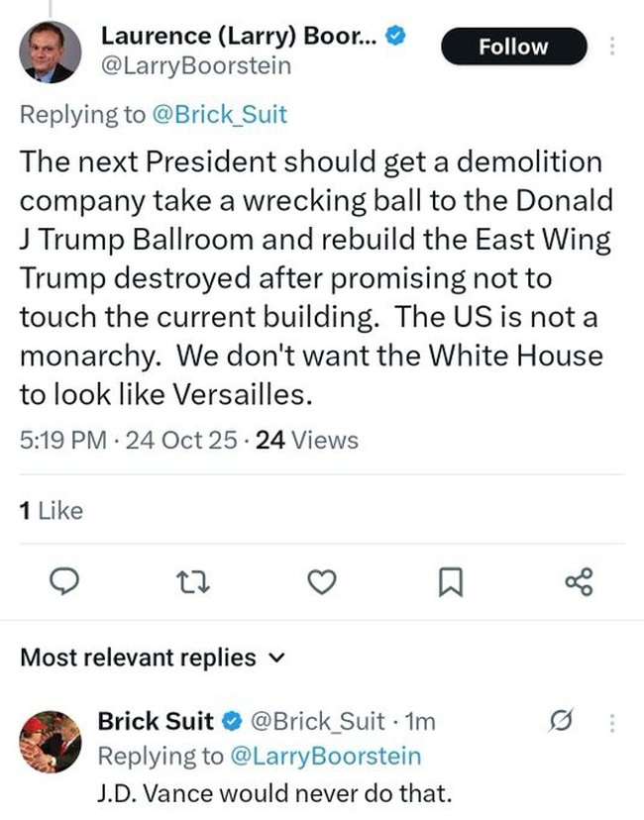Image resolution: width=644 pixels, height=820 pixels.
Task: Open three-dot menu beside Follow button
Action: click(x=612, y=47)
